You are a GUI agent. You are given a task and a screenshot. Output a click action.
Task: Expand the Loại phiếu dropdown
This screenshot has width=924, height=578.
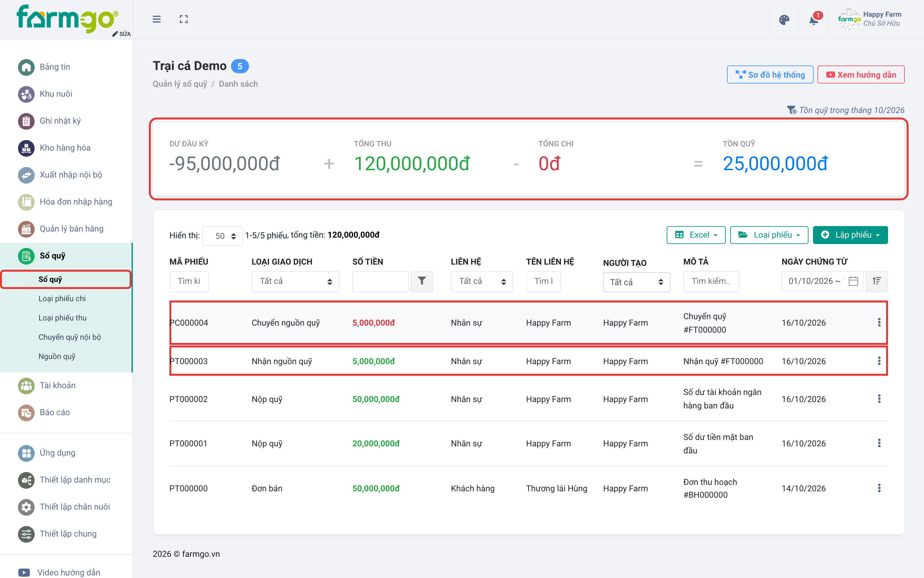pos(769,235)
